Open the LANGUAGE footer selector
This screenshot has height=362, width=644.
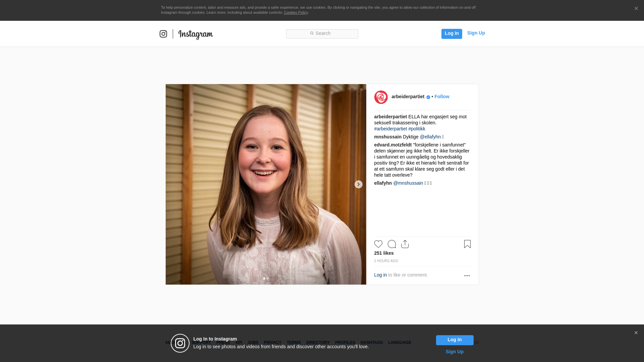click(399, 343)
